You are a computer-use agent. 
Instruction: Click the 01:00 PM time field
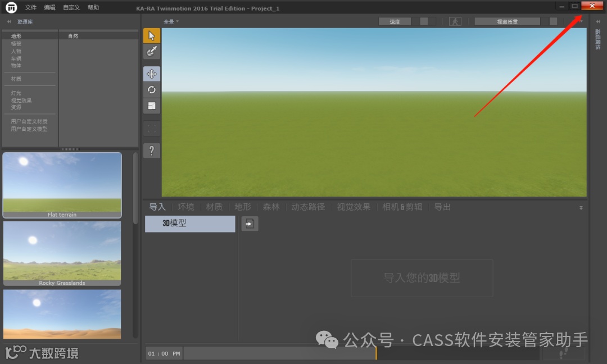(164, 353)
